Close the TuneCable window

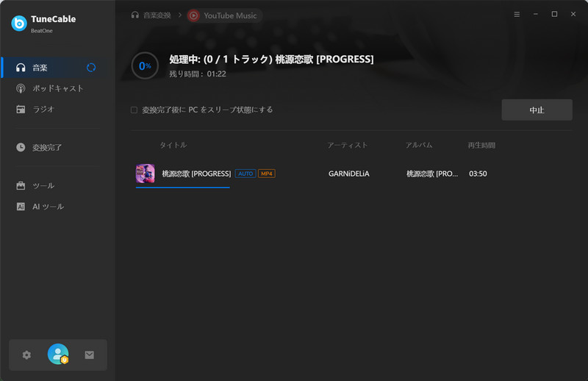(x=573, y=14)
